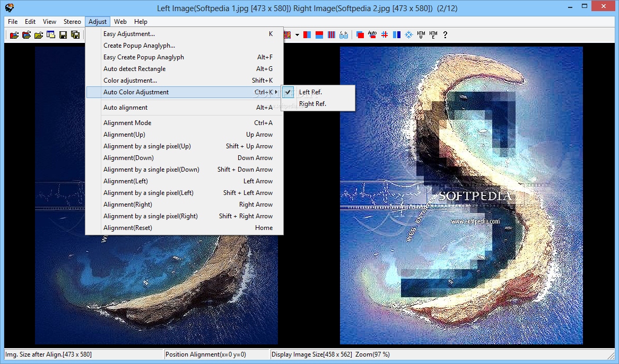Open the Stereo menu
This screenshot has height=364, width=619.
pyautogui.click(x=72, y=22)
